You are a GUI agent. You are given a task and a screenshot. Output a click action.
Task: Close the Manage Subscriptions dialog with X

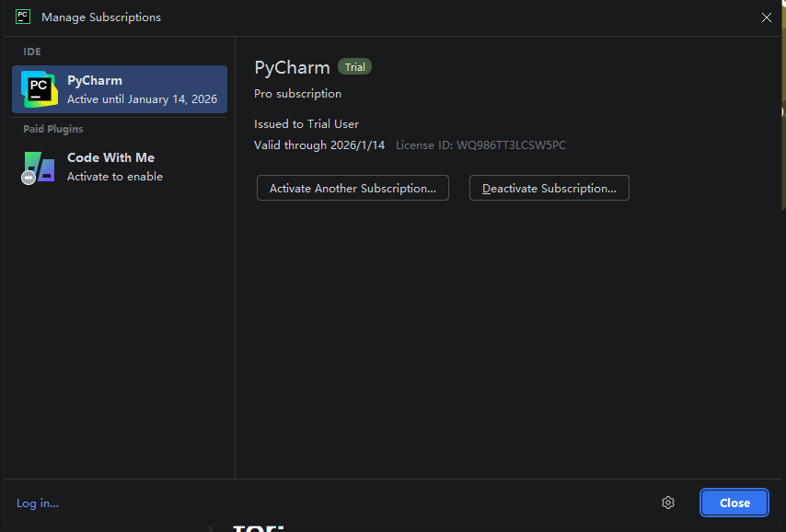[766, 17]
